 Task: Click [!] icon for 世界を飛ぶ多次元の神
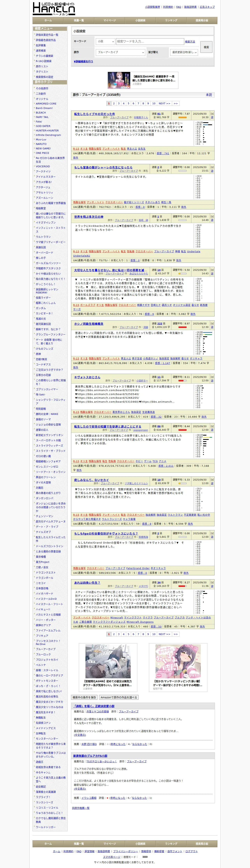[212, 217]
